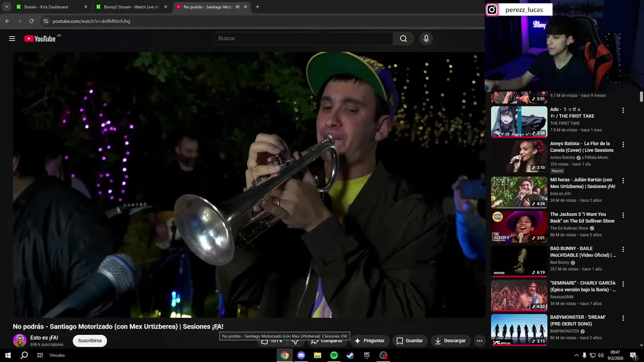
Task: Open File Explorer from the taskbar
Action: tap(317, 355)
